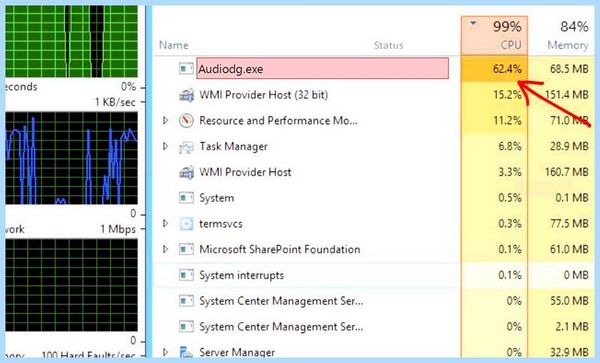
Task: Click the 61.0 MB memory value
Action: point(569,249)
